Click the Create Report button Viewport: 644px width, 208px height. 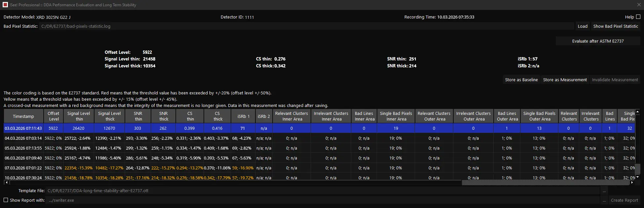pos(624,200)
